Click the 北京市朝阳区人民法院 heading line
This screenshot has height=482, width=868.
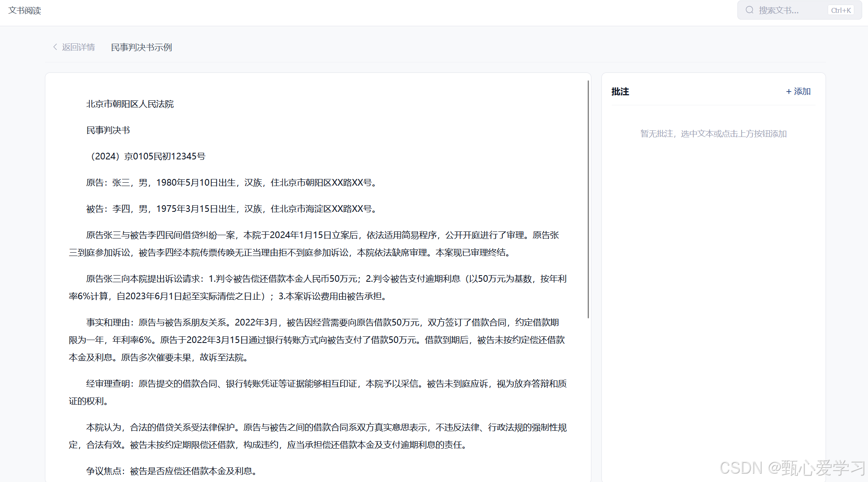pyautogui.click(x=130, y=104)
